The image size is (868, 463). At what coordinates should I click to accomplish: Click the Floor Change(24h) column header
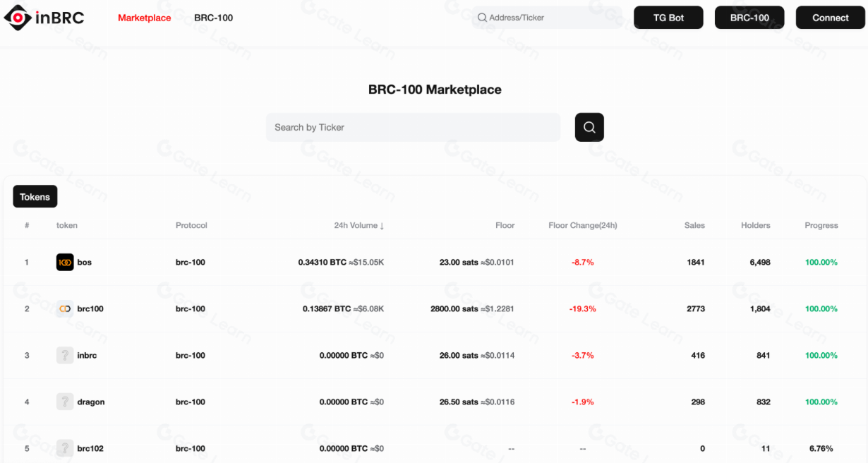click(x=583, y=226)
